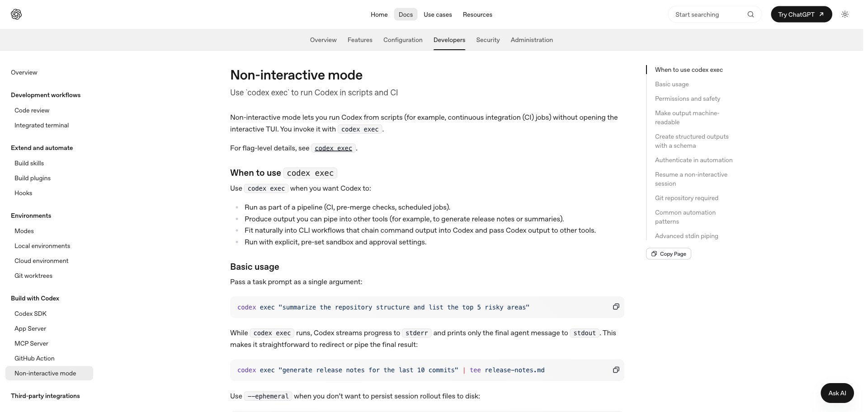This screenshot has width=868, height=412.
Task: Switch to the Administration tab
Action: (x=532, y=40)
